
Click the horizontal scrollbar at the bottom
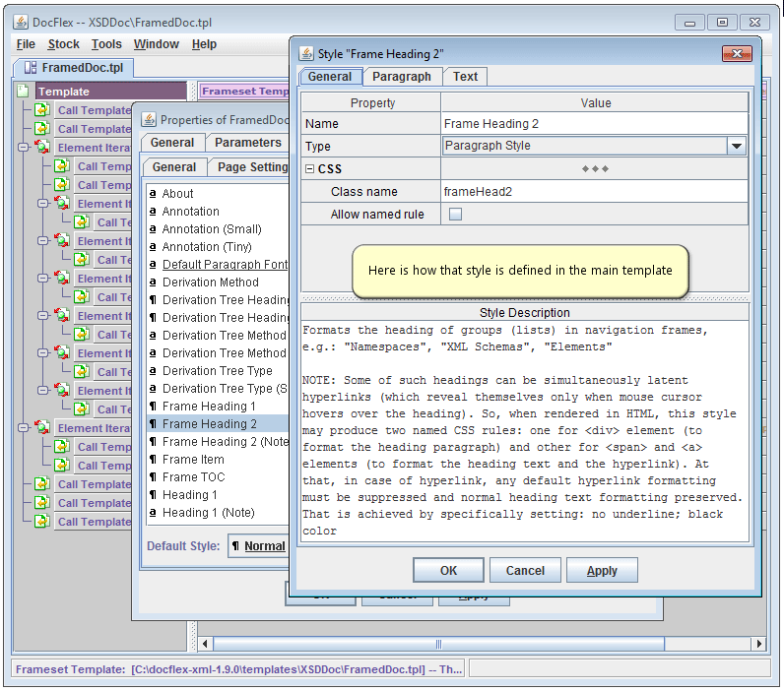pyautogui.click(x=473, y=644)
